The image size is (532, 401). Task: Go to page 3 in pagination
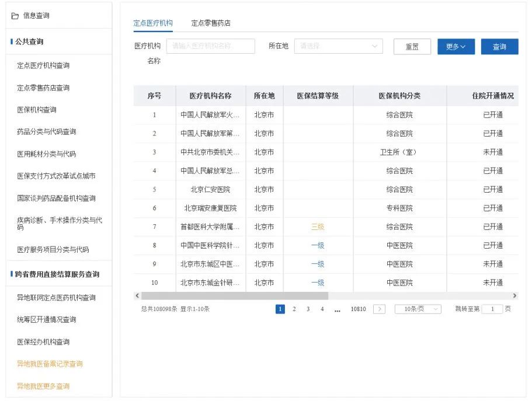click(308, 309)
